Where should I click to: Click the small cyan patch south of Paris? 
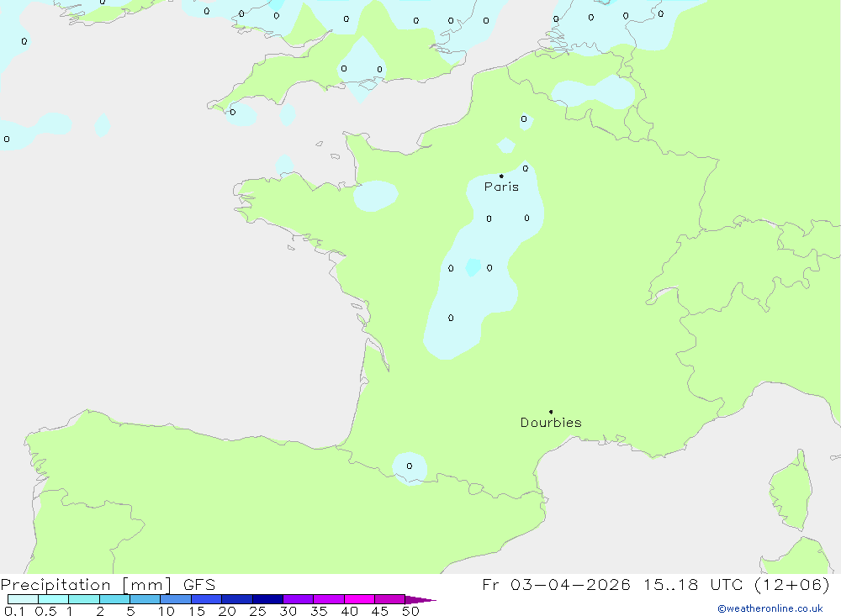pyautogui.click(x=473, y=267)
